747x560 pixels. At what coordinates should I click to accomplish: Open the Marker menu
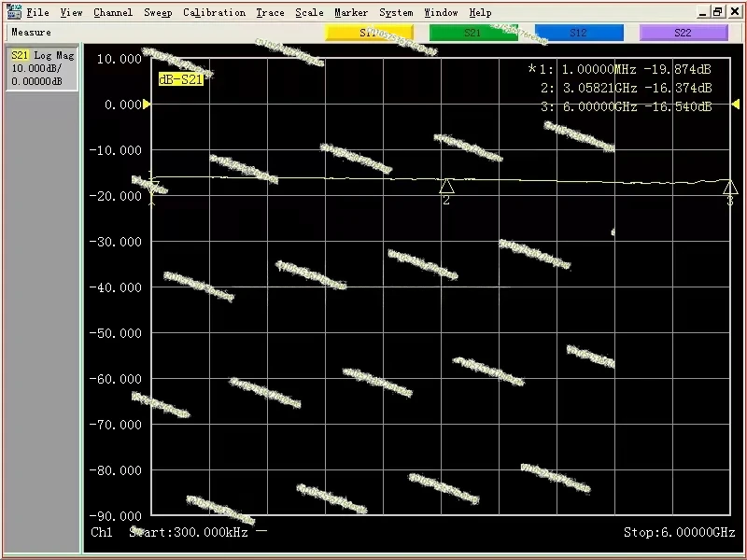tap(351, 13)
